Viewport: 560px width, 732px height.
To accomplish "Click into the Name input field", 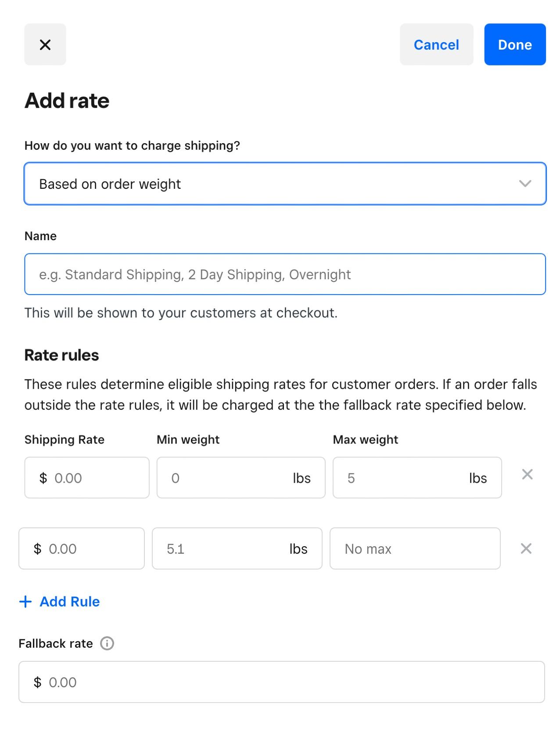I will 284,274.
